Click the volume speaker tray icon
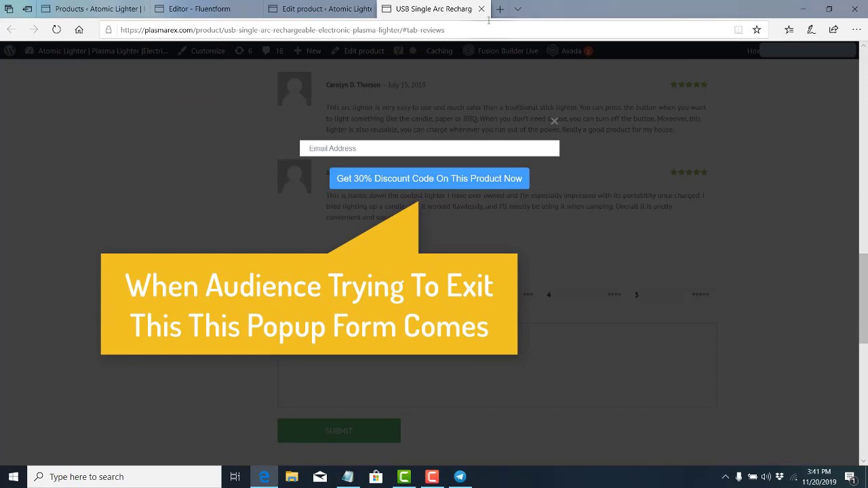 [766, 476]
